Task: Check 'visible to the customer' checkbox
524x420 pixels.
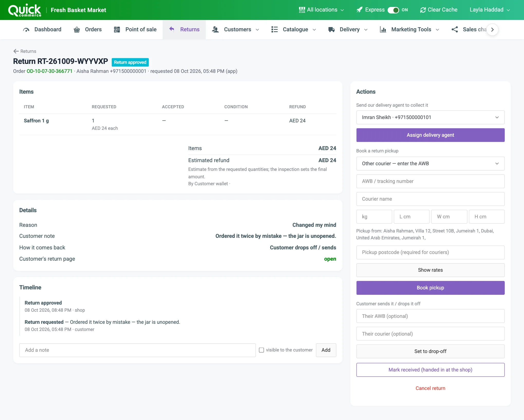Action: tap(261, 350)
